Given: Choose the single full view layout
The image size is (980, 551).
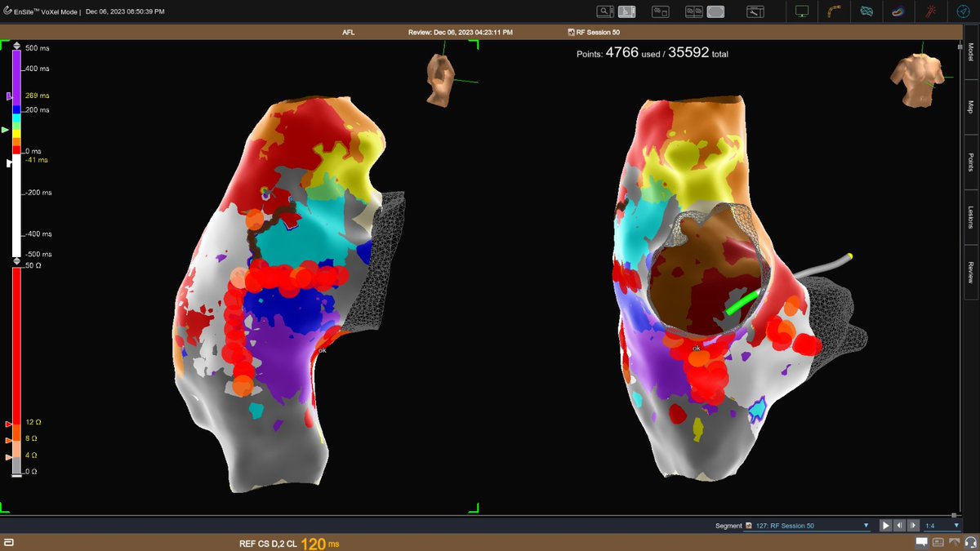Looking at the screenshot, I should coord(715,11).
